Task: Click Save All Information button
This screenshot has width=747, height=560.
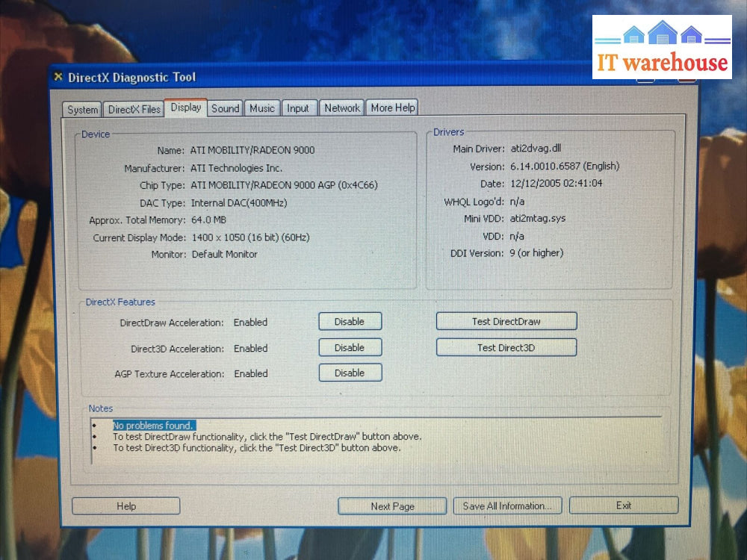Action: click(507, 506)
